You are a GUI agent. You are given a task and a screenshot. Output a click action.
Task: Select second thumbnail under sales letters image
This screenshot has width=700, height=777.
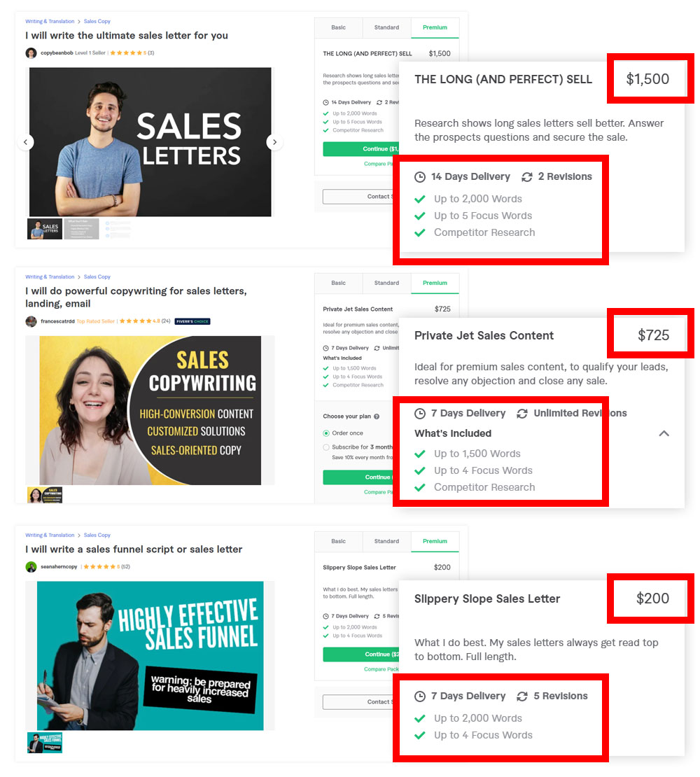pos(81,229)
